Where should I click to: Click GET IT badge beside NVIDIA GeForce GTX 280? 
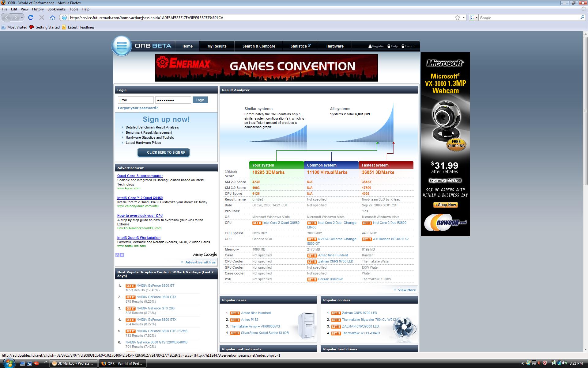[x=130, y=309]
